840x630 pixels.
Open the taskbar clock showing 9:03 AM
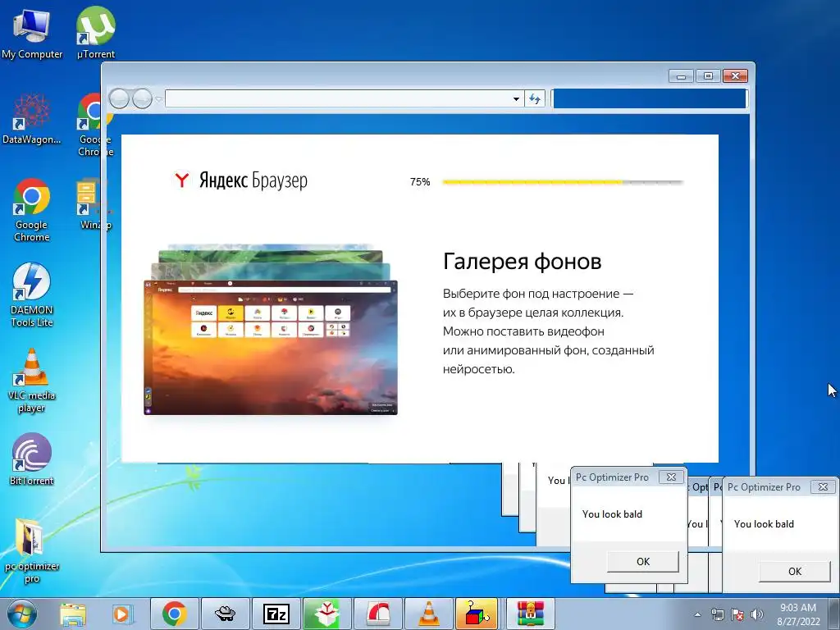(798, 614)
